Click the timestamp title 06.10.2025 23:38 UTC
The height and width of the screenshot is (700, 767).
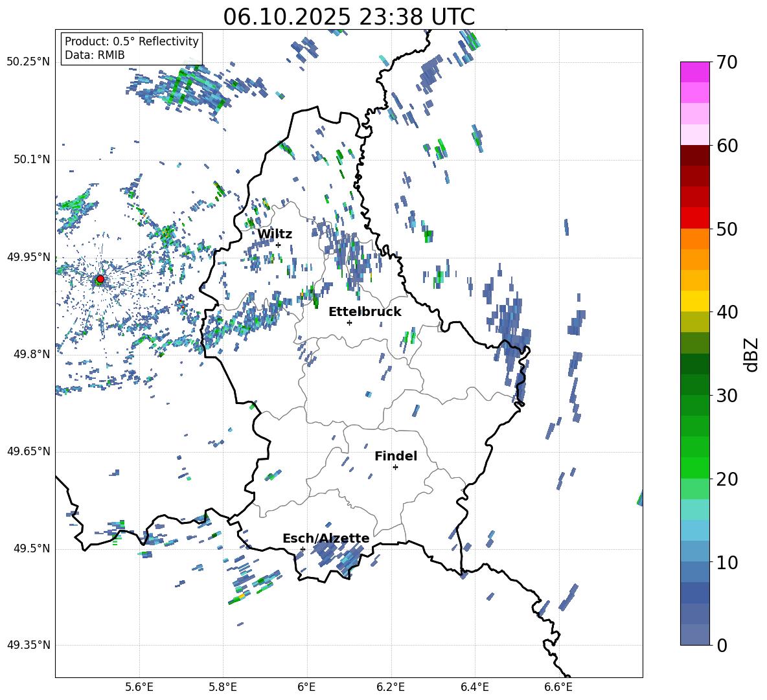pos(349,17)
